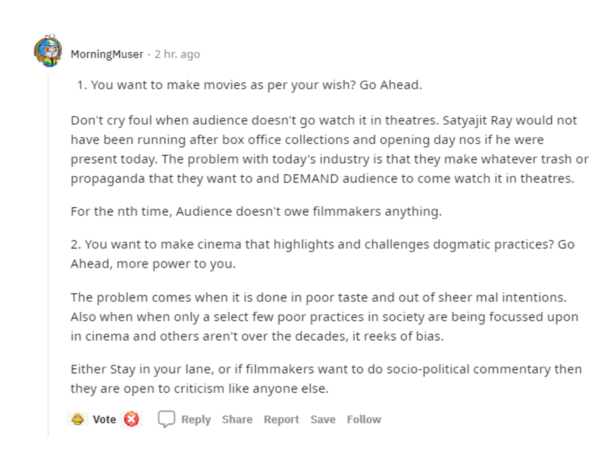Reply to the comment
The height and width of the screenshot is (462, 616).
coord(196,420)
